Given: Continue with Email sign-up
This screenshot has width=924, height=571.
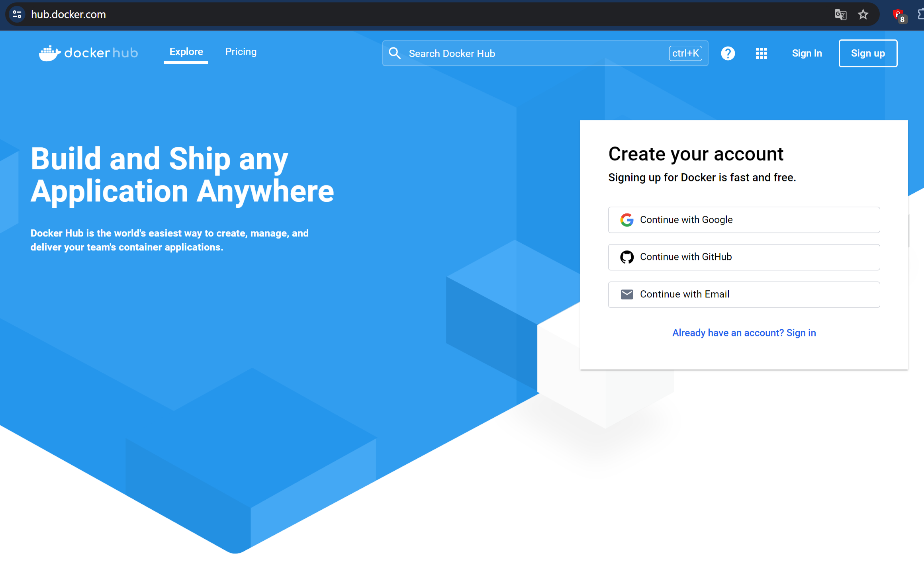Looking at the screenshot, I should (744, 295).
